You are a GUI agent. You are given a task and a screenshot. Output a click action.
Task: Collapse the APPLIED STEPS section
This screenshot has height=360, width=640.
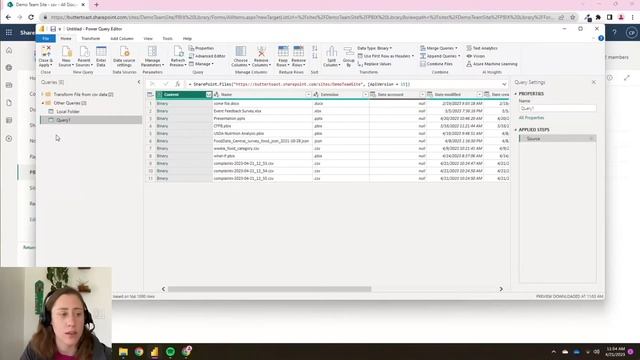click(516, 130)
